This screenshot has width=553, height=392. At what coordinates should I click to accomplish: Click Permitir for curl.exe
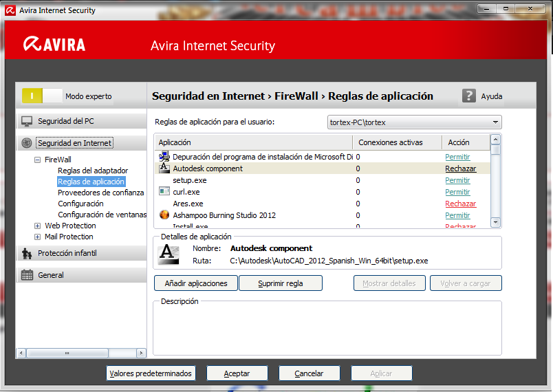pyautogui.click(x=457, y=192)
